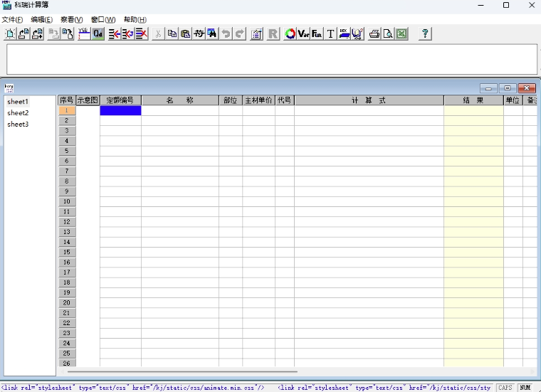Click the print toolbar icon
The image size is (541, 392).
tap(374, 33)
